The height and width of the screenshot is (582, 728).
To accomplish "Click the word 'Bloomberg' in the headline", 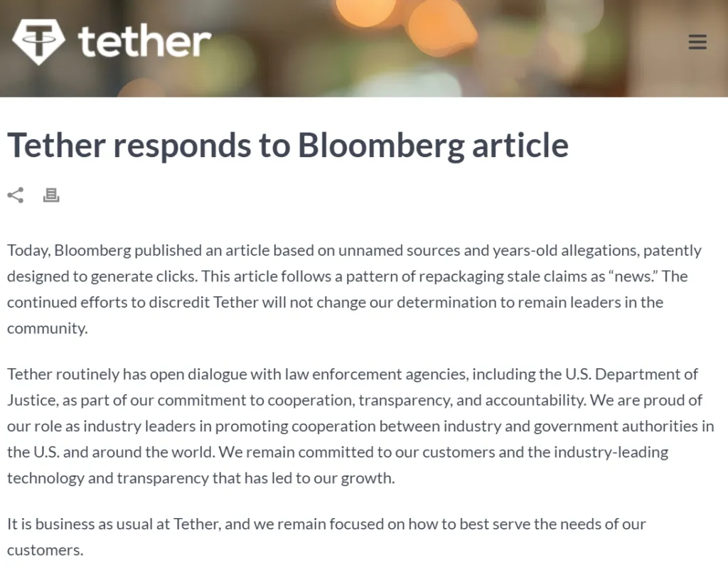I will [381, 146].
